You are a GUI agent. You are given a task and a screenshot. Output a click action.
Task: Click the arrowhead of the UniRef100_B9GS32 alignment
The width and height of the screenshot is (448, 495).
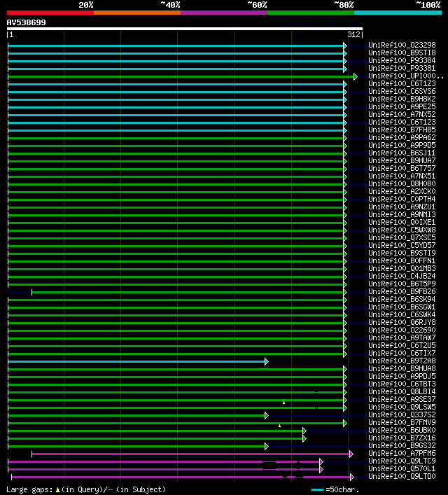(x=267, y=446)
